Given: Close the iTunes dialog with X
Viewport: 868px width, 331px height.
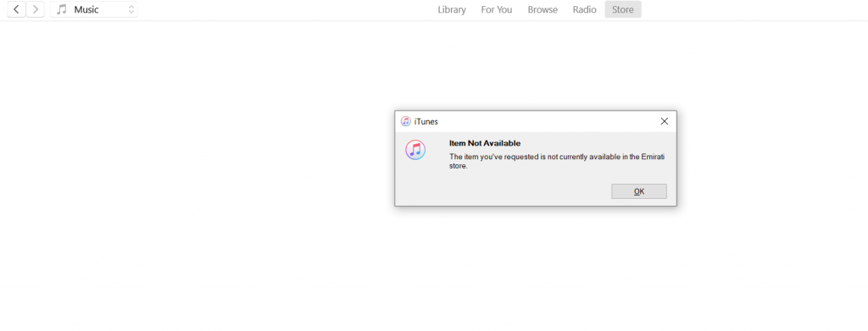Looking at the screenshot, I should [665, 122].
